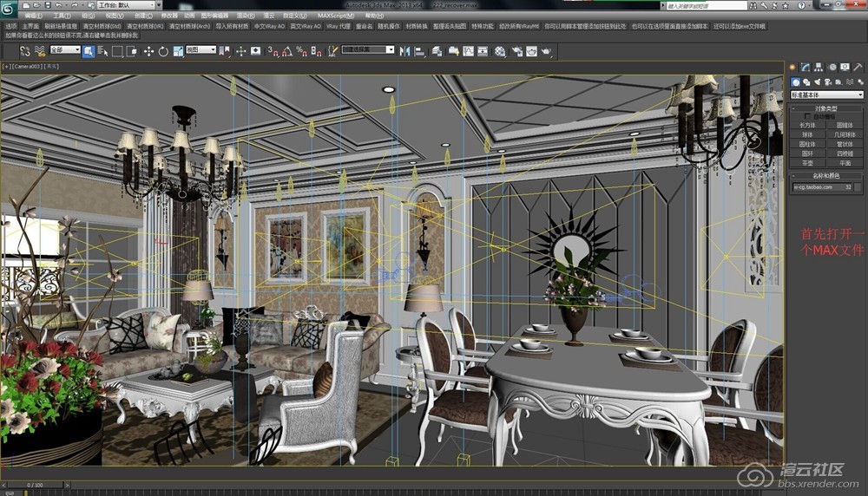Activate the Select and Move tool
The height and width of the screenshot is (496, 868).
coord(148,51)
